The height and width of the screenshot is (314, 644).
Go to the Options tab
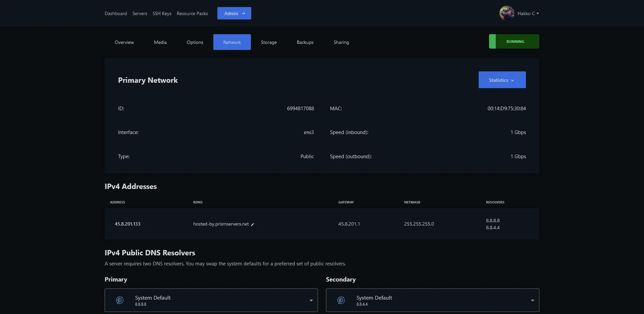(195, 42)
